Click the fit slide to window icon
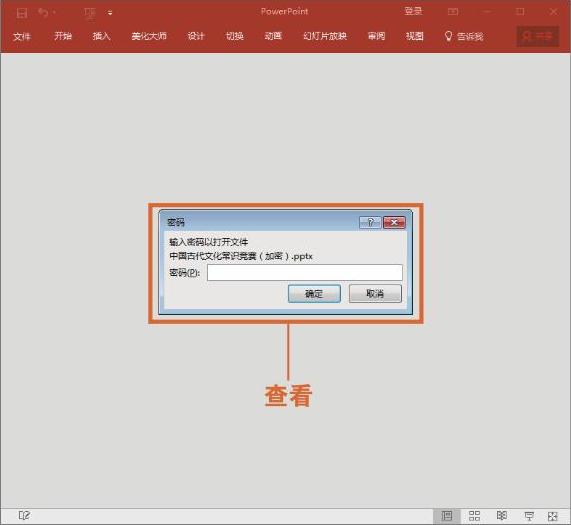The width and height of the screenshot is (571, 525). tap(553, 516)
